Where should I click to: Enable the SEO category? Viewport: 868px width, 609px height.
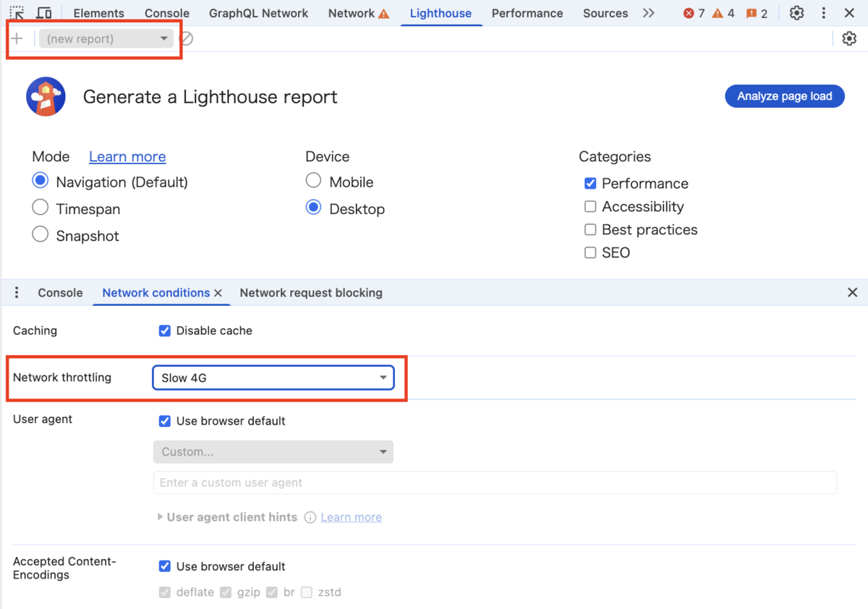coord(590,253)
